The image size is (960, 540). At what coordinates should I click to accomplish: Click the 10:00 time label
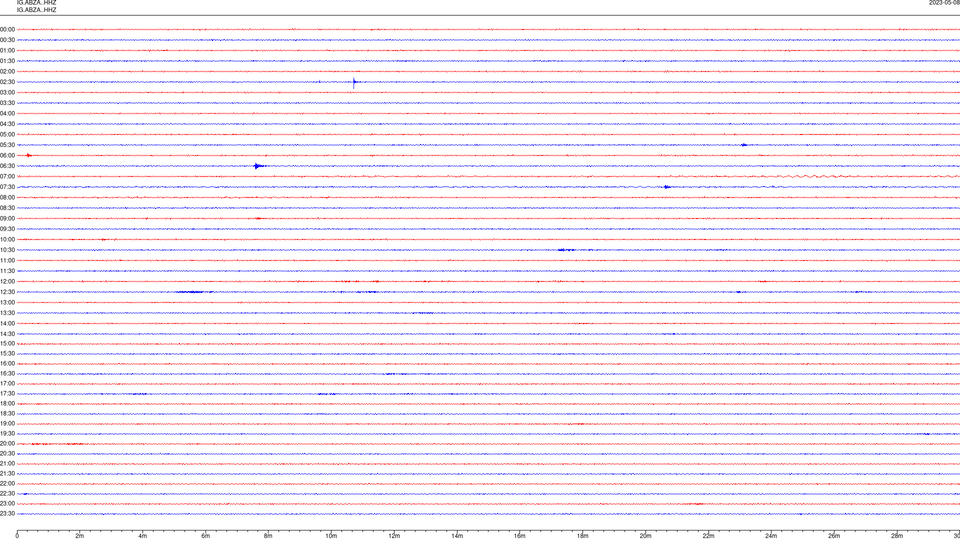pyautogui.click(x=7, y=239)
